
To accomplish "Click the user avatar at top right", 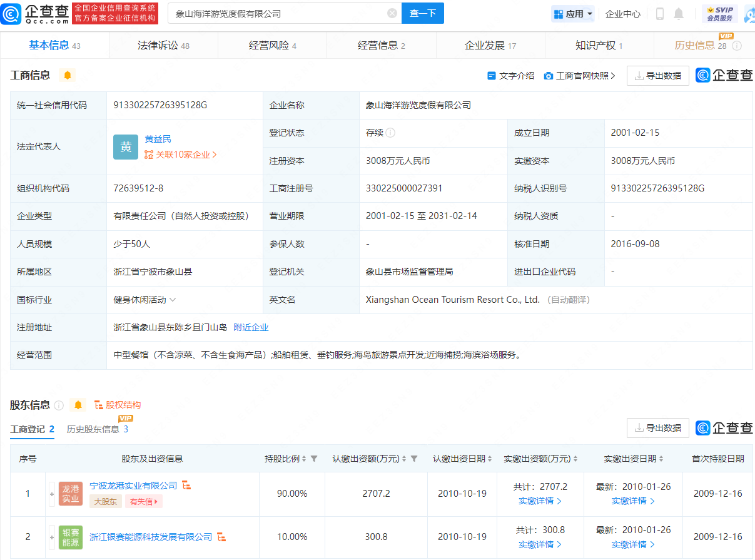I will tap(749, 14).
